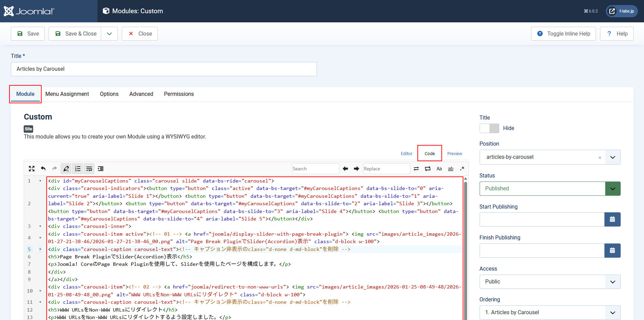Open Save & Close dropdown arrow
The width and height of the screenshot is (644, 320).
(x=109, y=34)
